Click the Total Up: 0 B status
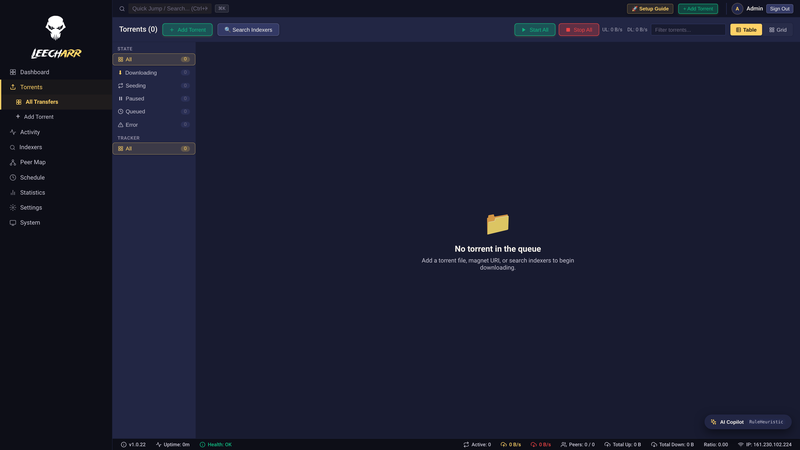 coord(622,444)
